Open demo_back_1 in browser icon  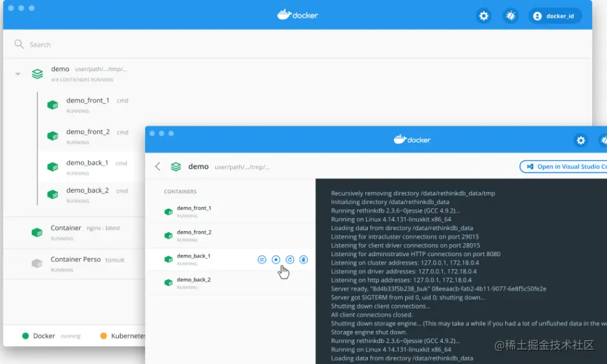pos(262,259)
